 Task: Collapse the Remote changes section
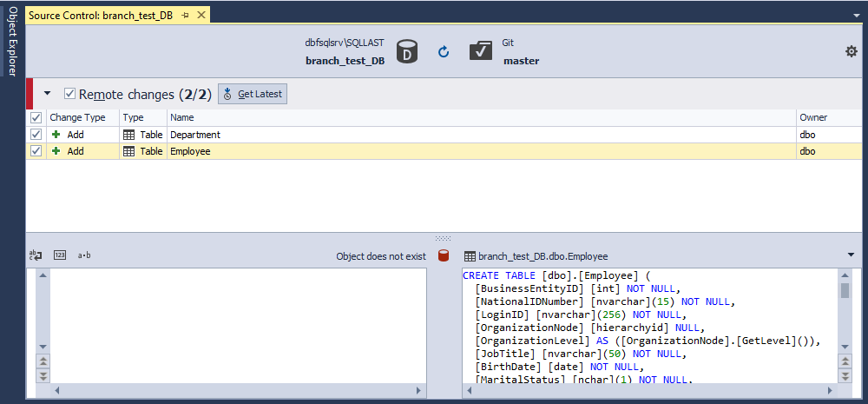point(47,94)
